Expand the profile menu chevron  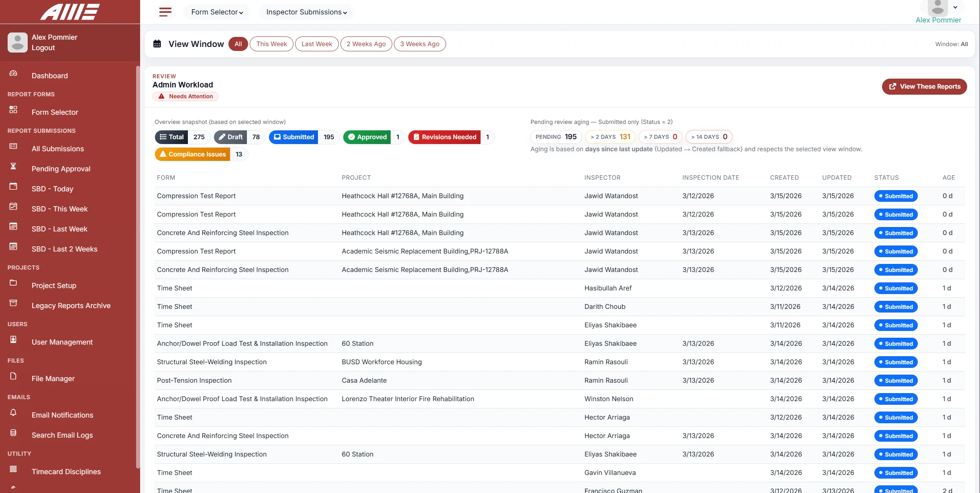[956, 7]
